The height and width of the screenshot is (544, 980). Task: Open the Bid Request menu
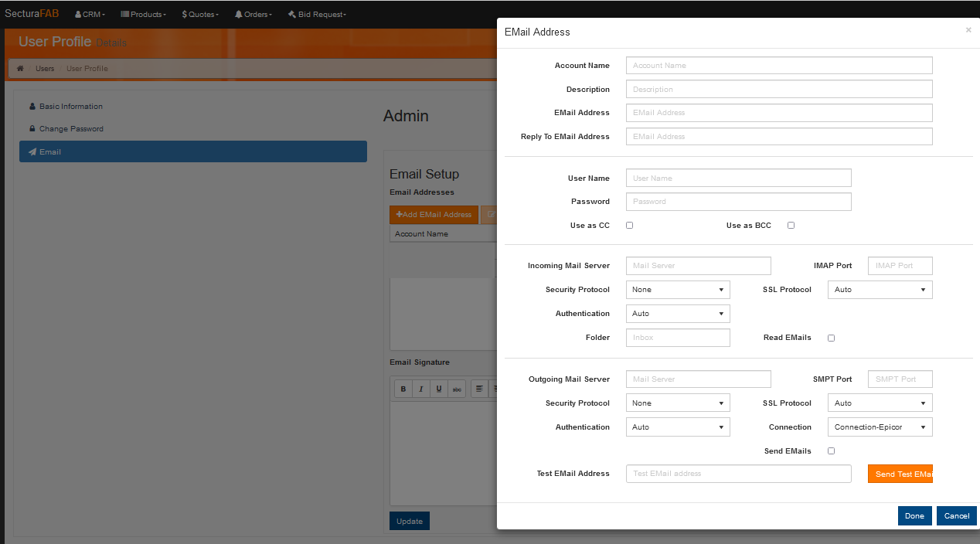coord(317,15)
